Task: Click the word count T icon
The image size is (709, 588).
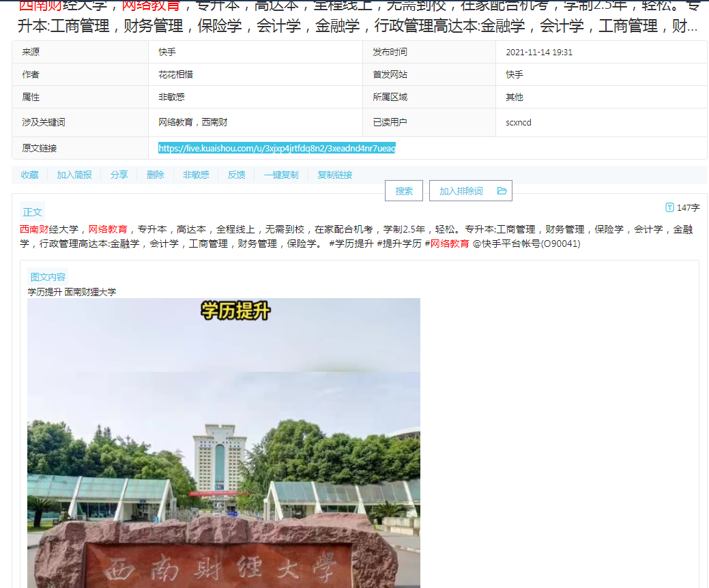Action: [669, 207]
